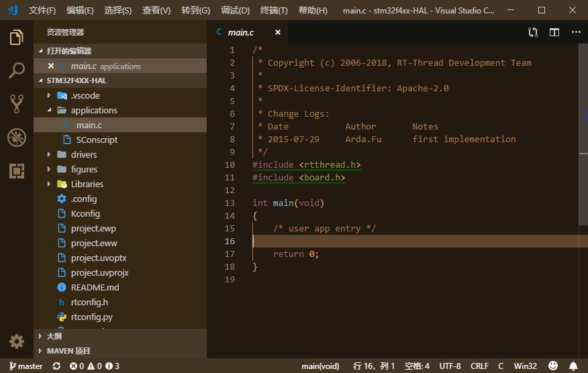Open project.uvoptx file
This screenshot has height=373, width=588.
tap(120, 258)
